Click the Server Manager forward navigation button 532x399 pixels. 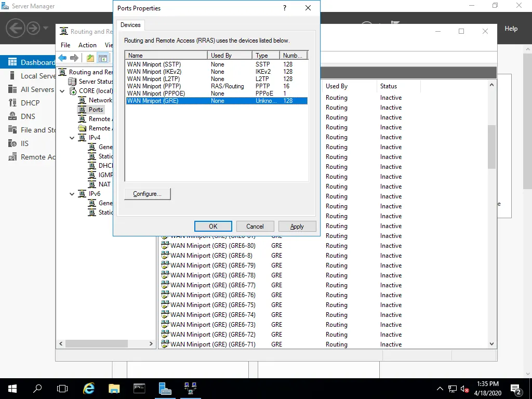coord(33,28)
